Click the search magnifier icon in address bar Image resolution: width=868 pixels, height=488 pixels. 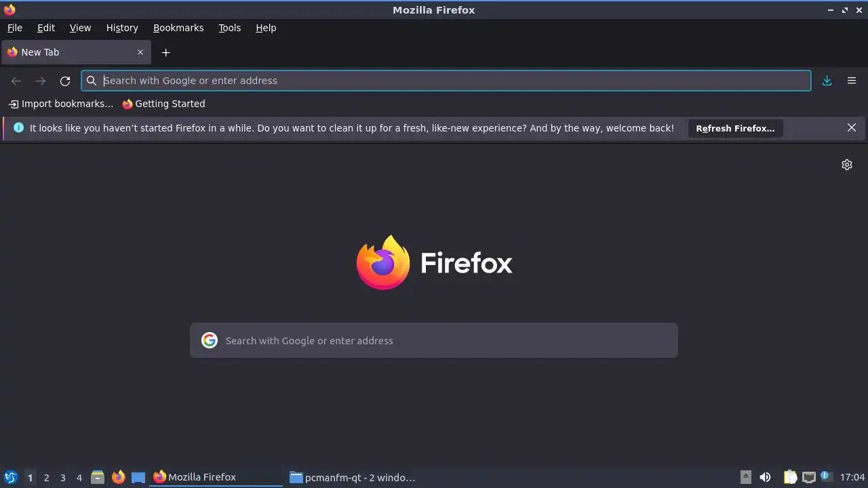92,81
